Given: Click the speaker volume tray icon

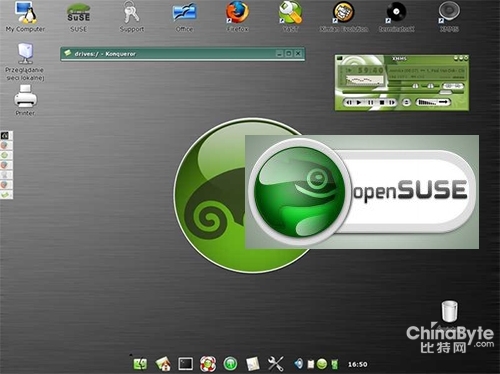Looking at the screenshot, I should [x=299, y=364].
